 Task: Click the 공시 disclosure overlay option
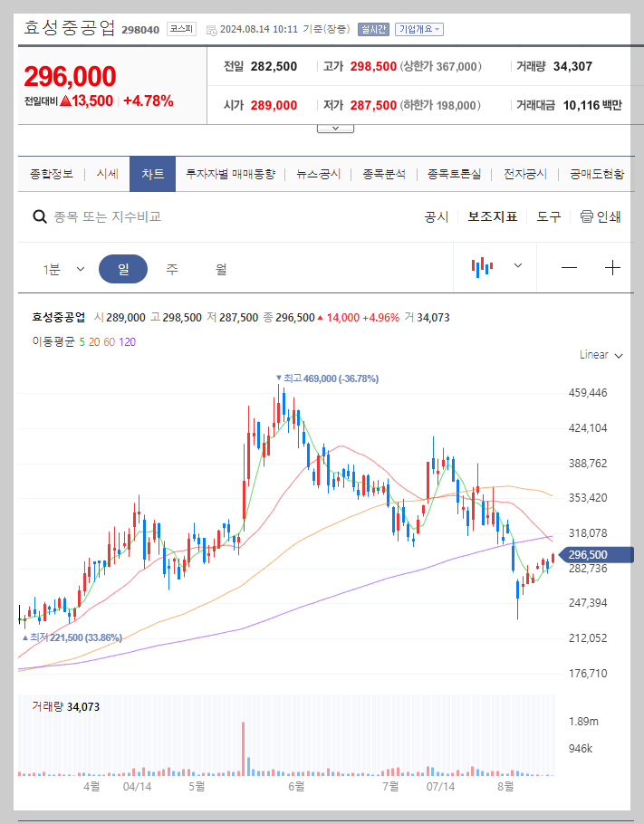click(437, 217)
